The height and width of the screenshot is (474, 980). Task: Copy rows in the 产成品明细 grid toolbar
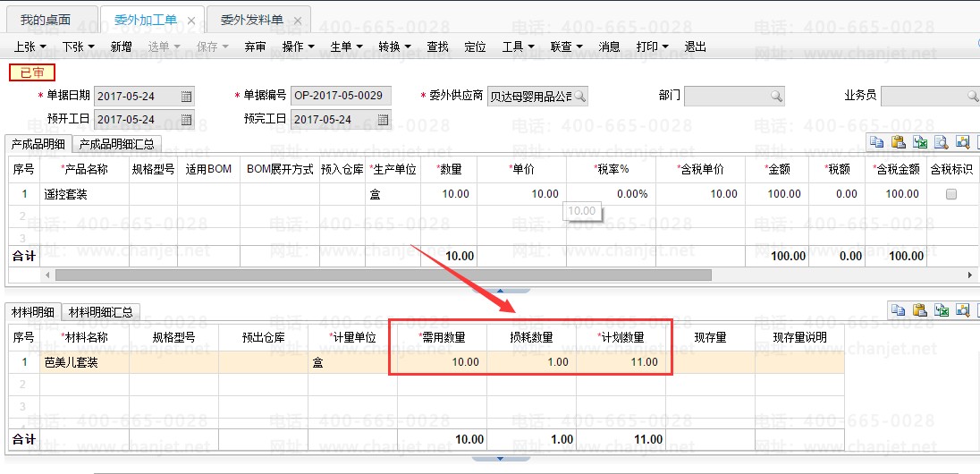(x=877, y=142)
